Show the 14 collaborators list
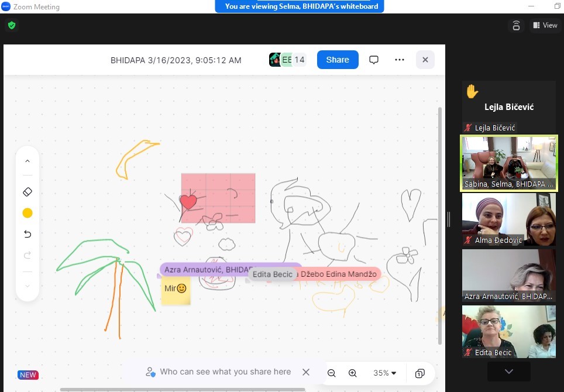Image resolution: width=564 pixels, height=392 pixels. pyautogui.click(x=299, y=60)
